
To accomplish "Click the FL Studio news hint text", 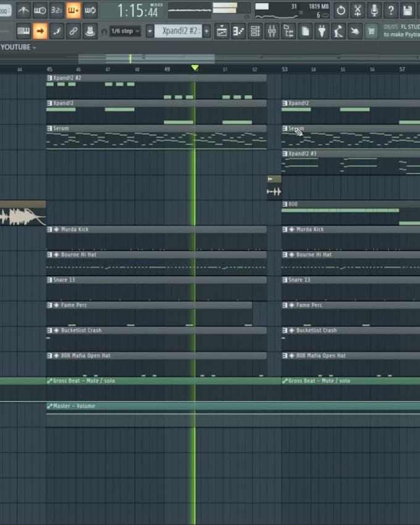I will point(401,31).
